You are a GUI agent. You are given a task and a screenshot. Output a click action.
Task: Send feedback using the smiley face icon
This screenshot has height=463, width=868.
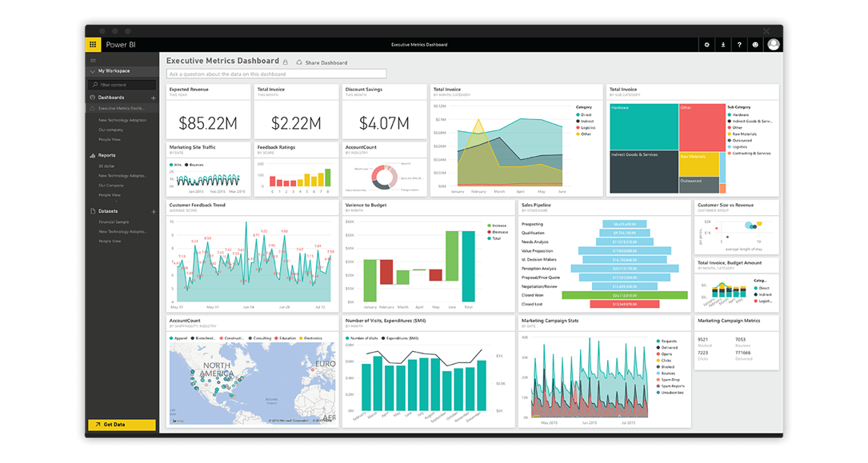click(x=754, y=44)
